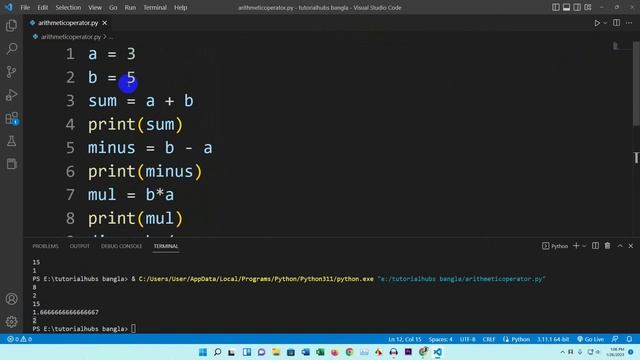Viewport: 640px width, 360px height.
Task: Toggle secondary side bar layout button
Action: [577, 7]
